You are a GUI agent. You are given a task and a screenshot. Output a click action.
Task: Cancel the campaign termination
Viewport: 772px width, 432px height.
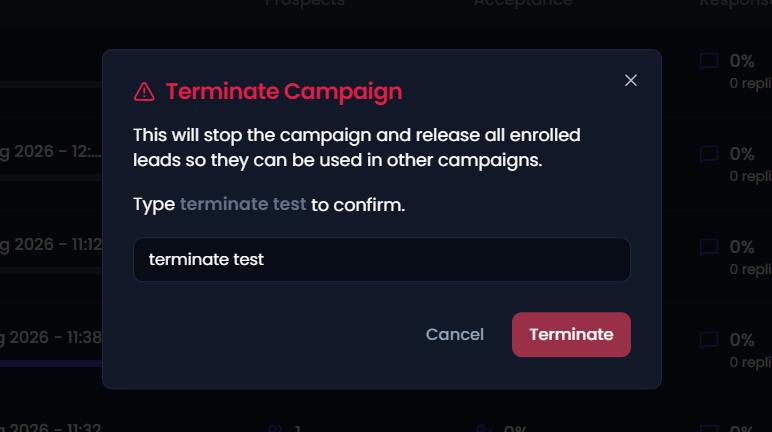454,334
